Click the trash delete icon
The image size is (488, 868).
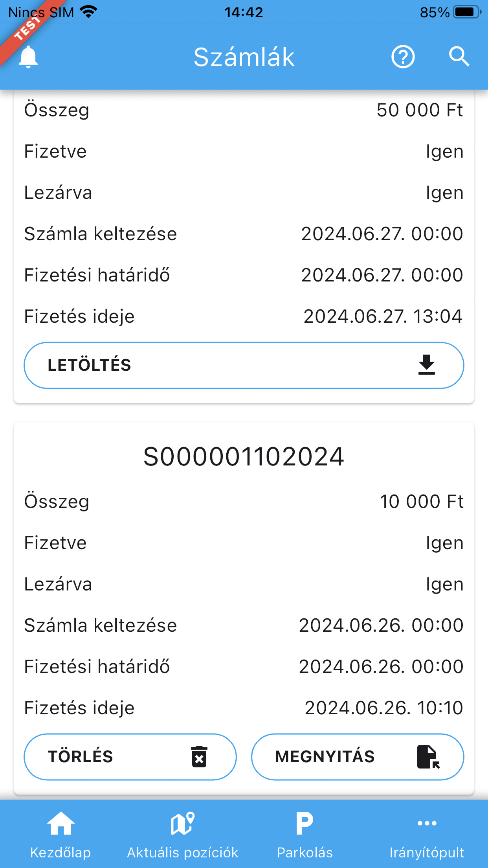coord(199,757)
